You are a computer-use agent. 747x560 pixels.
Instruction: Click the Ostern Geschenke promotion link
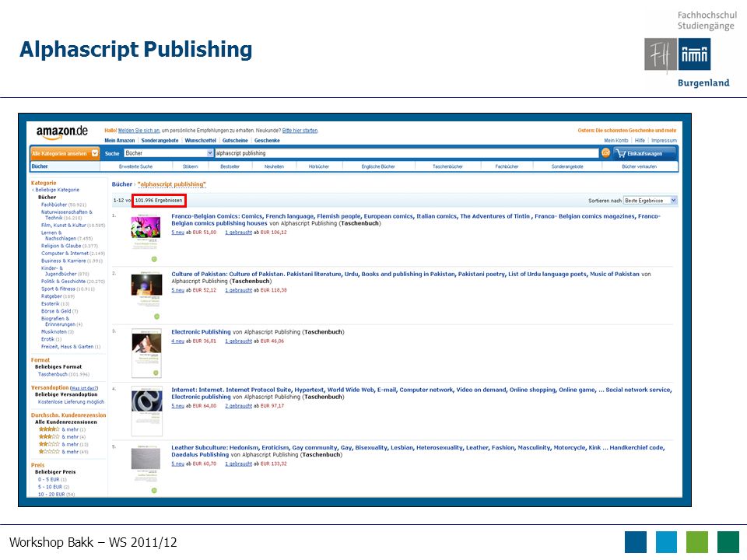(x=627, y=131)
